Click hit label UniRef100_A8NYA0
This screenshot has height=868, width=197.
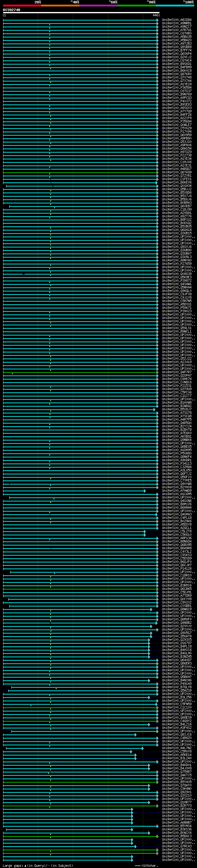pyautogui.click(x=176, y=260)
